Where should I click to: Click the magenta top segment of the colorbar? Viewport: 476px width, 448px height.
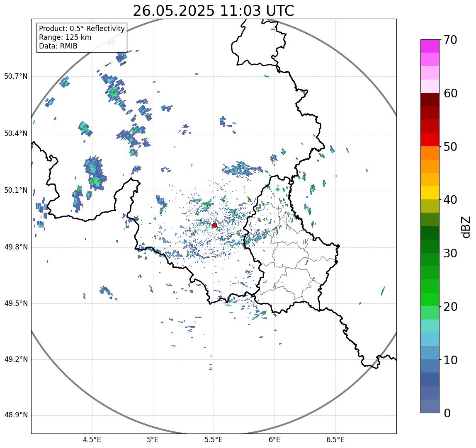click(x=430, y=46)
